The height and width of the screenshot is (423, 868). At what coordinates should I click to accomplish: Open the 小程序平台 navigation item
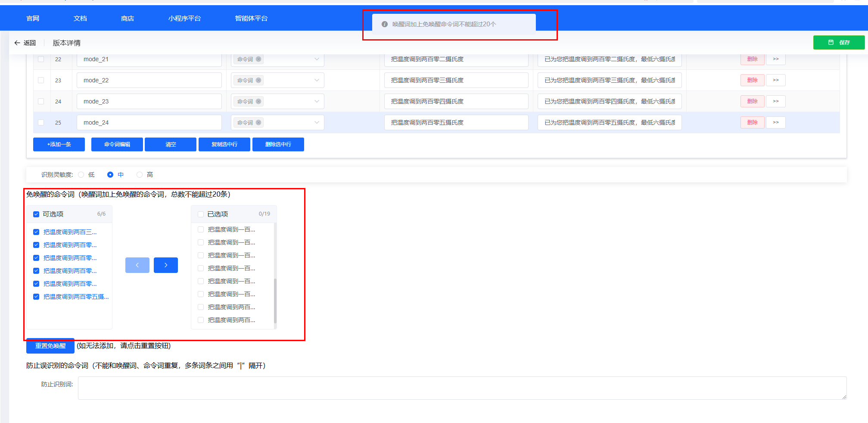(184, 18)
